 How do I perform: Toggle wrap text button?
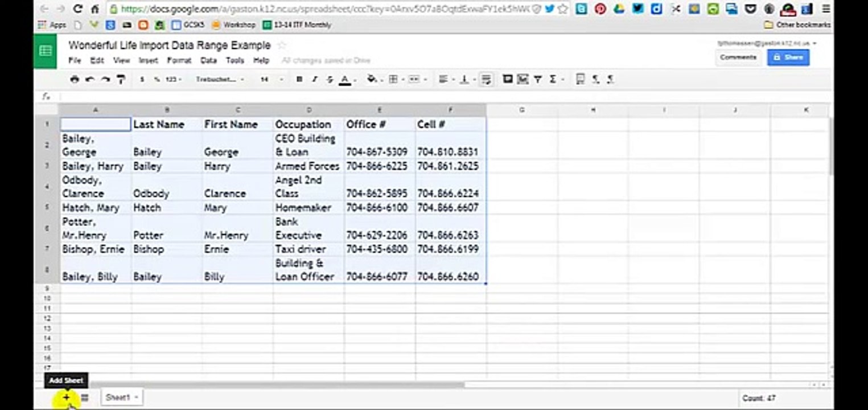click(486, 80)
